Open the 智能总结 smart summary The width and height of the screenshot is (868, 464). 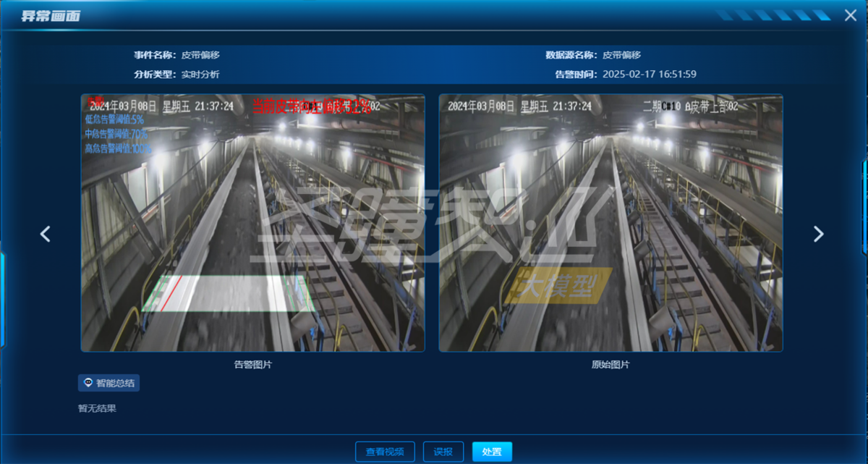109,383
